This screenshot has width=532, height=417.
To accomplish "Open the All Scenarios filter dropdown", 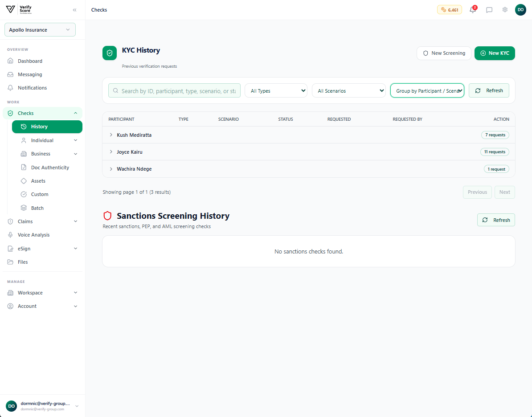I will [x=349, y=90].
